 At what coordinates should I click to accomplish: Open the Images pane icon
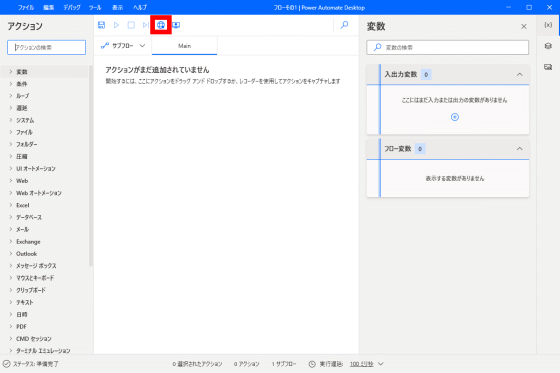548,67
